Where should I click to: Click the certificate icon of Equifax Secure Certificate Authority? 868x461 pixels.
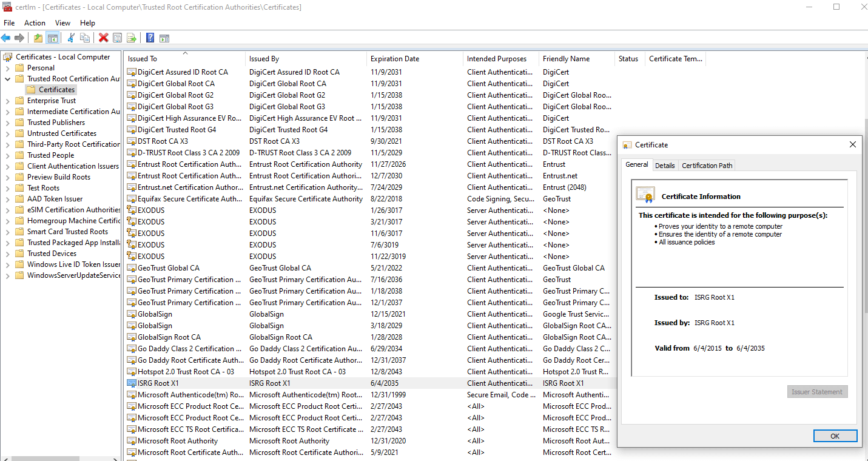pyautogui.click(x=131, y=199)
